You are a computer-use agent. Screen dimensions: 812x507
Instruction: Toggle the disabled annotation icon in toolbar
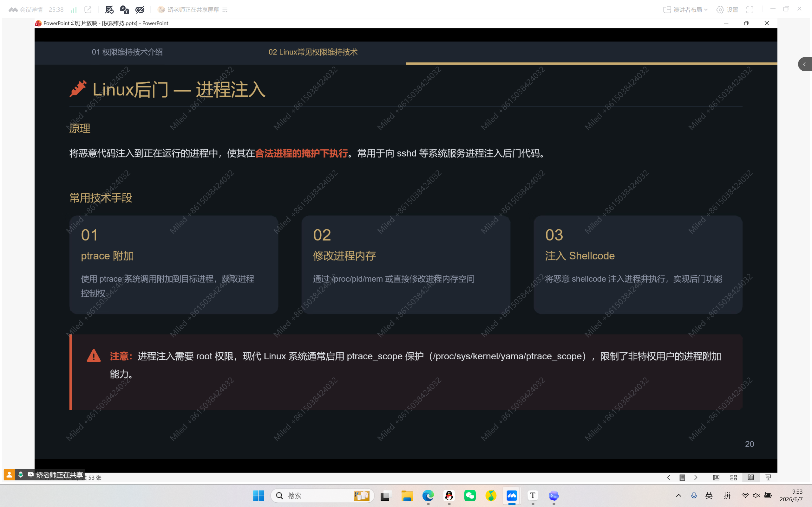click(109, 10)
